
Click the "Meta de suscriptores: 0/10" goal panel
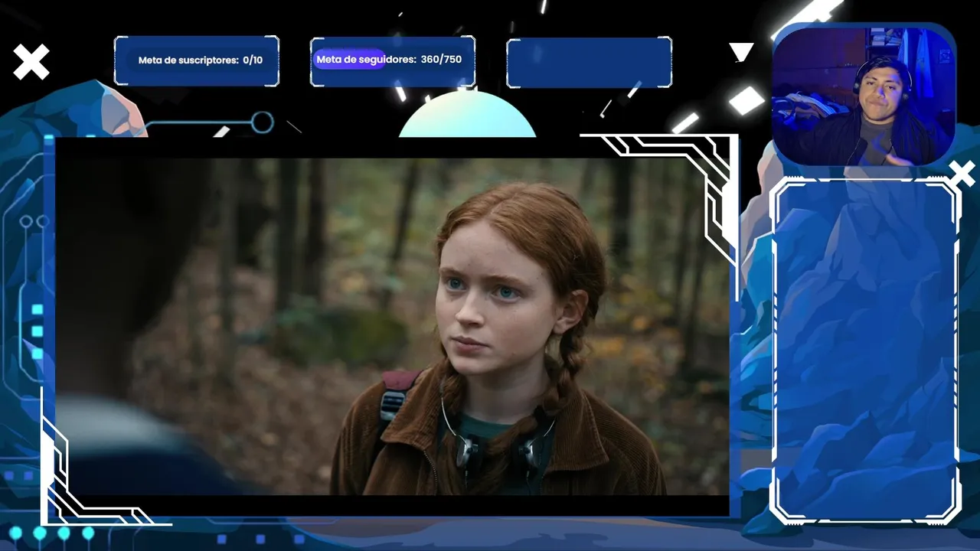197,60
